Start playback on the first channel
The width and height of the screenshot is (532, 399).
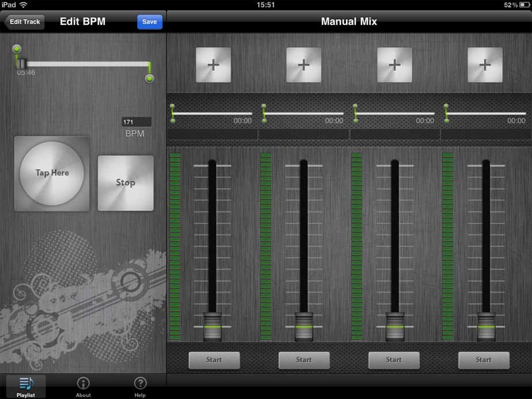214,360
